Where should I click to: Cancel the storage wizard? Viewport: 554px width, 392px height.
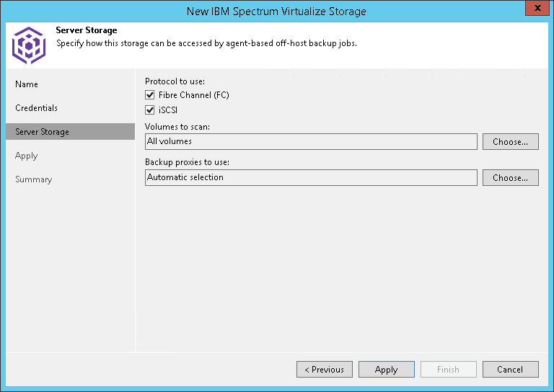click(511, 369)
